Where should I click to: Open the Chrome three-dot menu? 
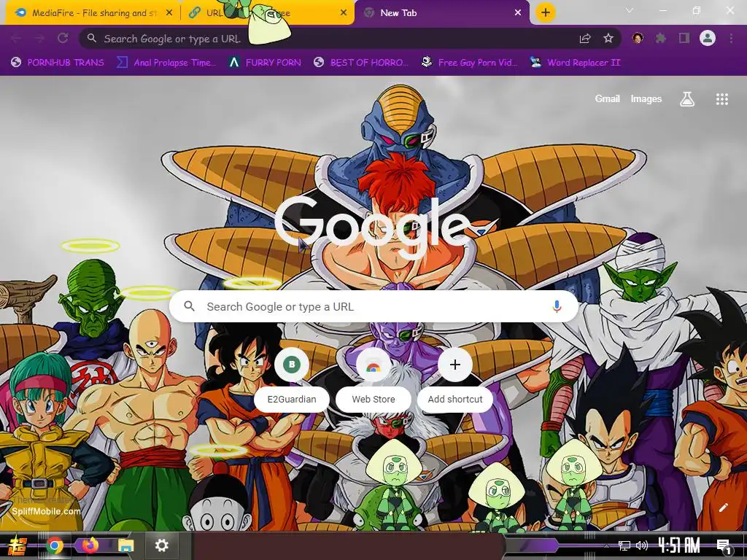point(731,38)
